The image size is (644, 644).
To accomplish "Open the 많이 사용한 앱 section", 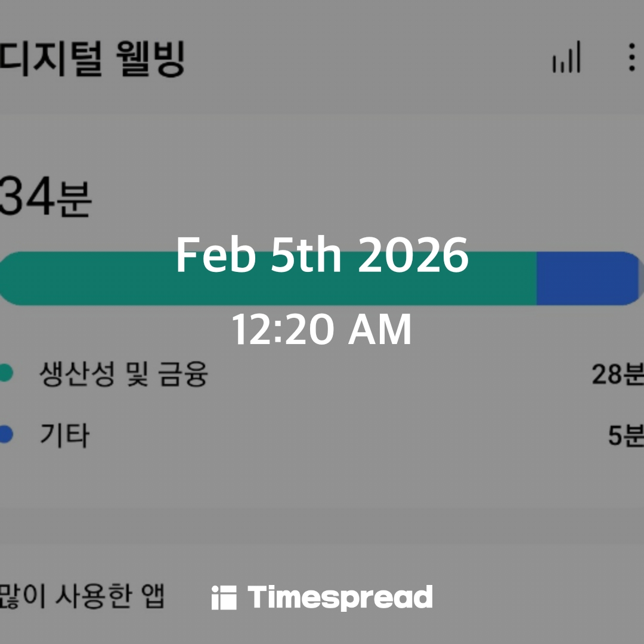I will 82,596.
